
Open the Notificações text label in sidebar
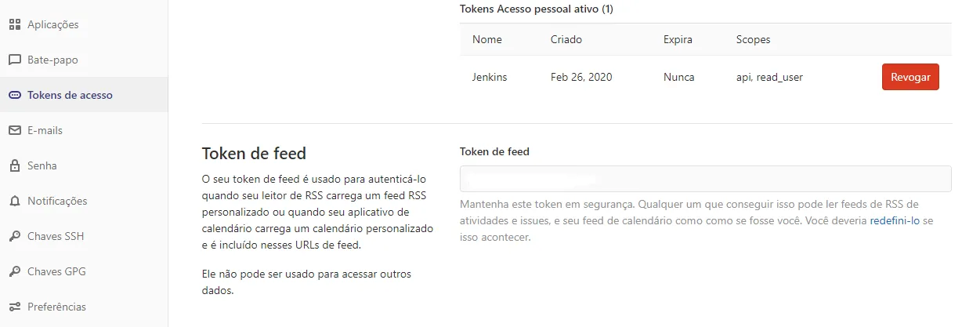(57, 201)
